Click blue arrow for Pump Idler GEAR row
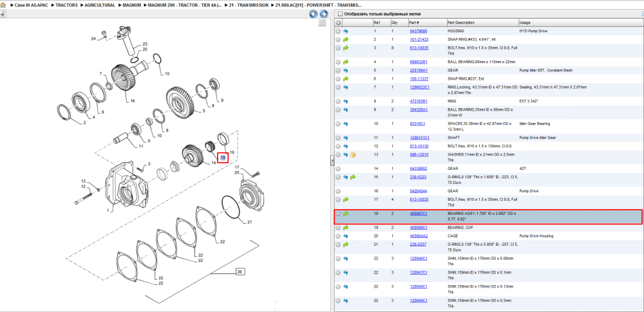Screen dimensions: 644x312 pos(345,70)
